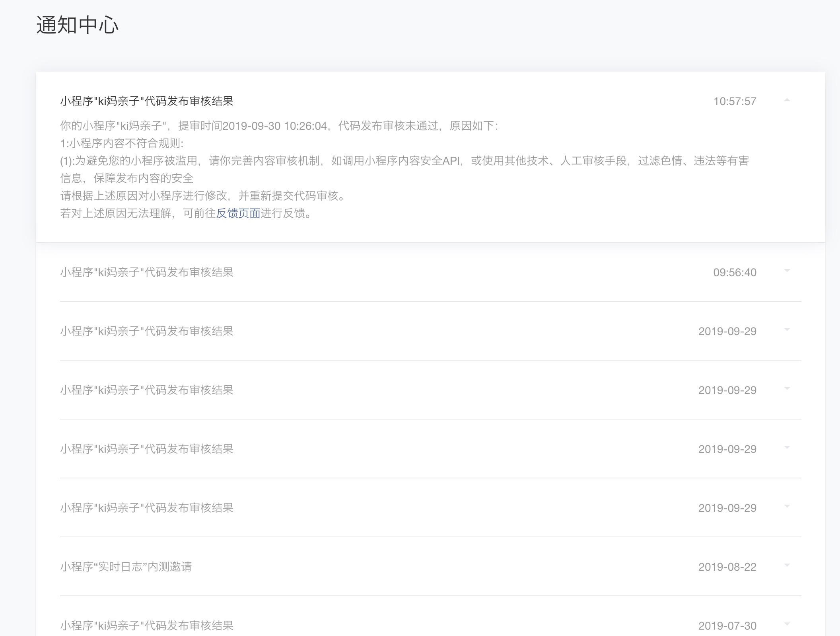Open the "实时日志"内测邀请 notification title
840x636 pixels.
126,567
